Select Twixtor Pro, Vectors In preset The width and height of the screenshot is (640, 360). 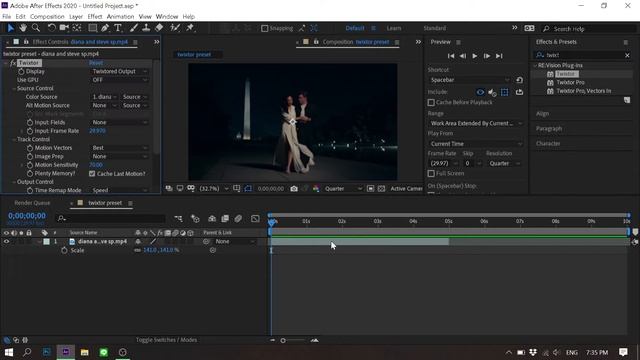(x=584, y=91)
